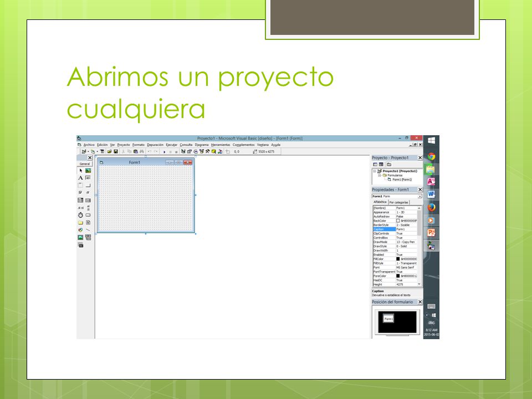Click the Save Project toolbar icon
Screen dimensions: 532x399
[116, 152]
